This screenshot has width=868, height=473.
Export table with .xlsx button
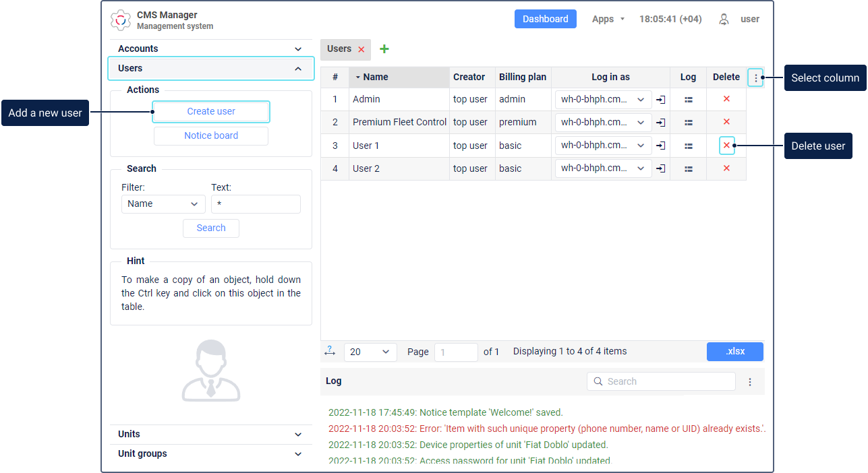pyautogui.click(x=734, y=352)
